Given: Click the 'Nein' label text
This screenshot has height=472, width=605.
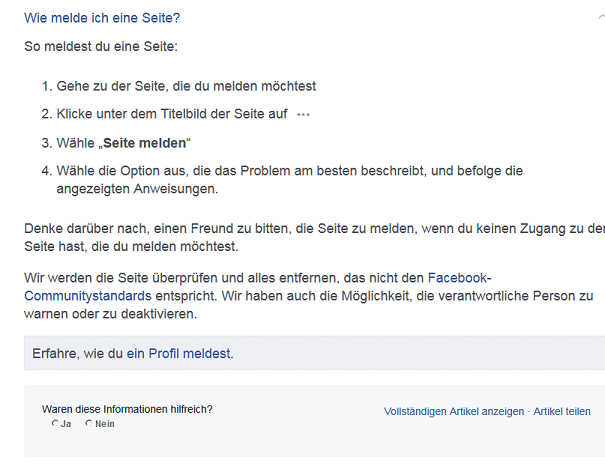Looking at the screenshot, I should click(105, 424).
